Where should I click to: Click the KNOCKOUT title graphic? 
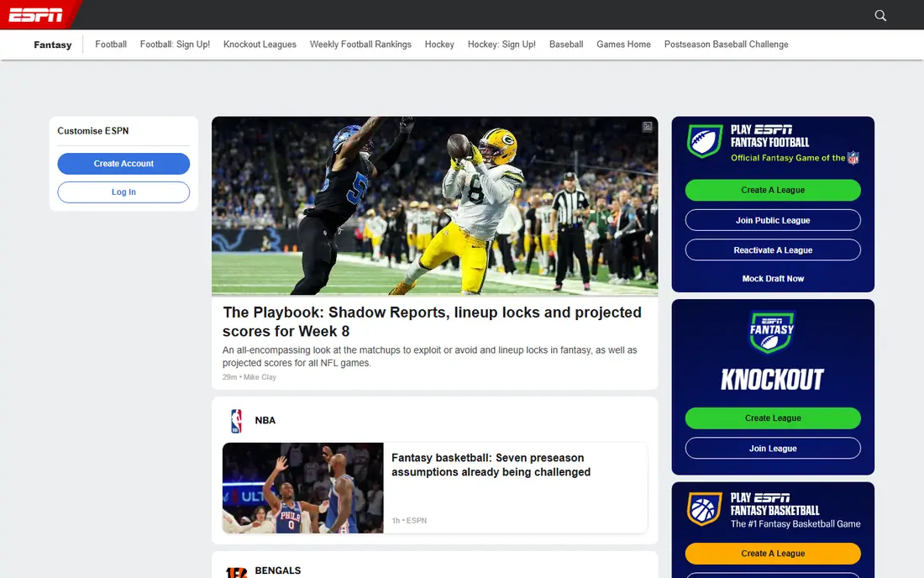(772, 380)
